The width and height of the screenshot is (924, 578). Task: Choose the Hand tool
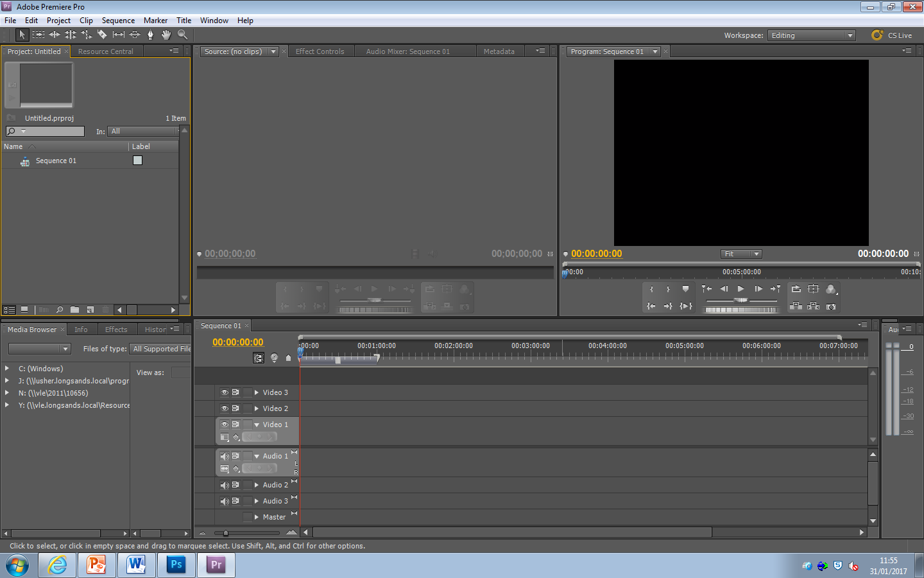click(x=166, y=35)
